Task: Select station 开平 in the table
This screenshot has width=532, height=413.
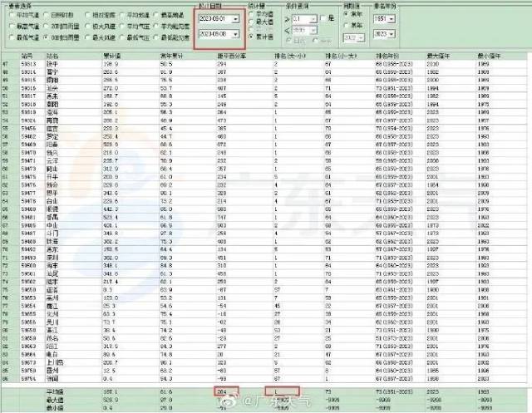Action: (x=52, y=177)
